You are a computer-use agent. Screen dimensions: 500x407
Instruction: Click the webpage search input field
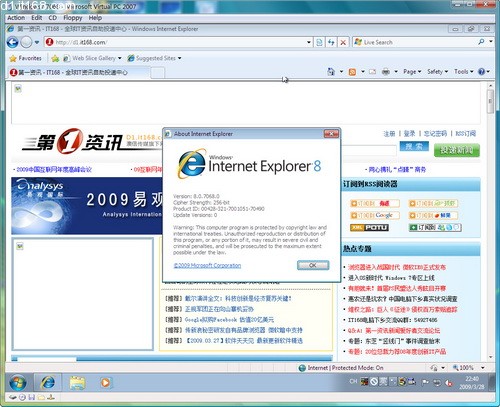369,150
